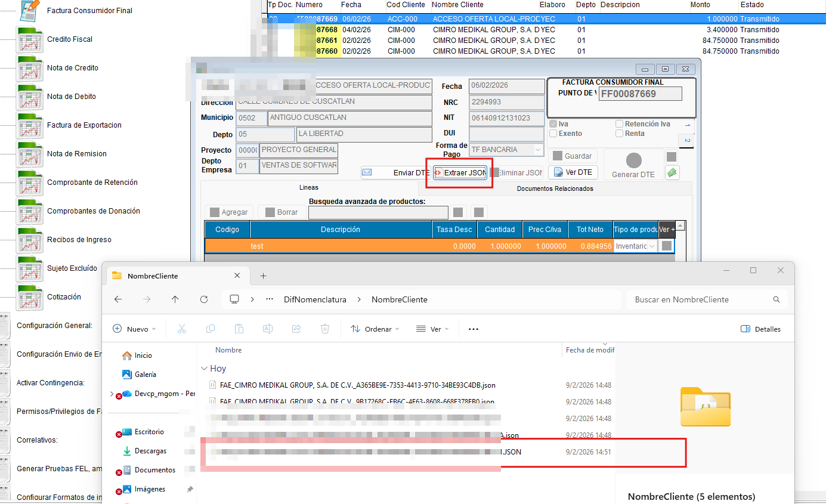Image resolution: width=826 pixels, height=504 pixels.
Task: Open the Recibos de Ingreso icon
Action: 30,240
